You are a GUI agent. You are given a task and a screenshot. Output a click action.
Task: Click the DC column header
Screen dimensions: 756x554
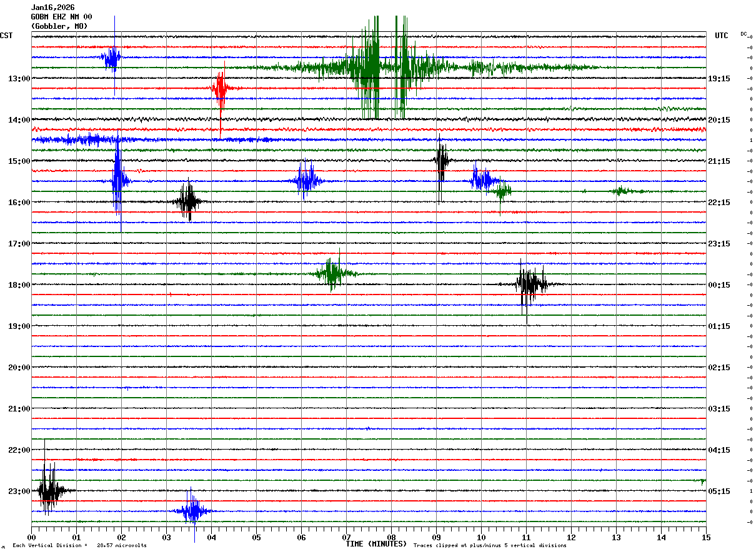click(744, 34)
